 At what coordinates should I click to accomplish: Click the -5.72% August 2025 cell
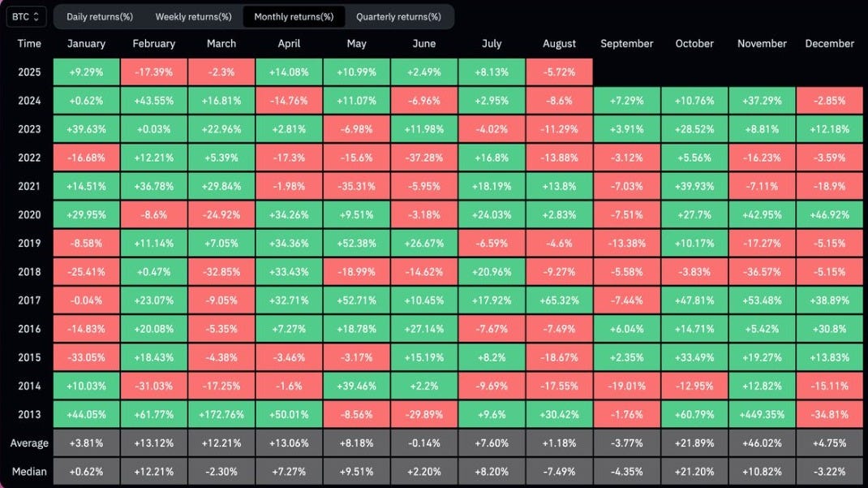pyautogui.click(x=559, y=72)
